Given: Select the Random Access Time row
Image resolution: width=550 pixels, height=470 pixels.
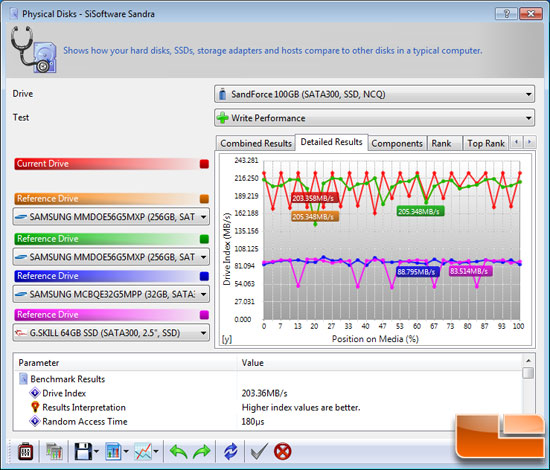Looking at the screenshot, I should click(268, 421).
